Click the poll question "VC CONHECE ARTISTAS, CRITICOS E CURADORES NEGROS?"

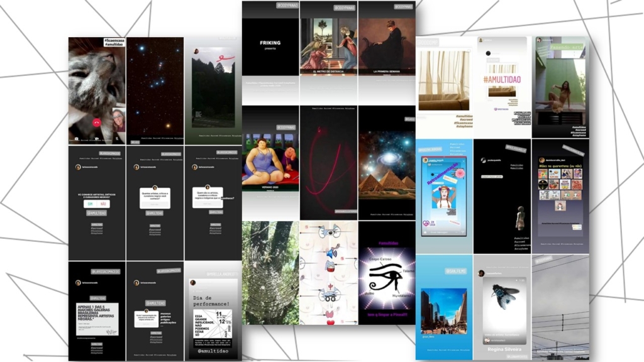(x=96, y=195)
